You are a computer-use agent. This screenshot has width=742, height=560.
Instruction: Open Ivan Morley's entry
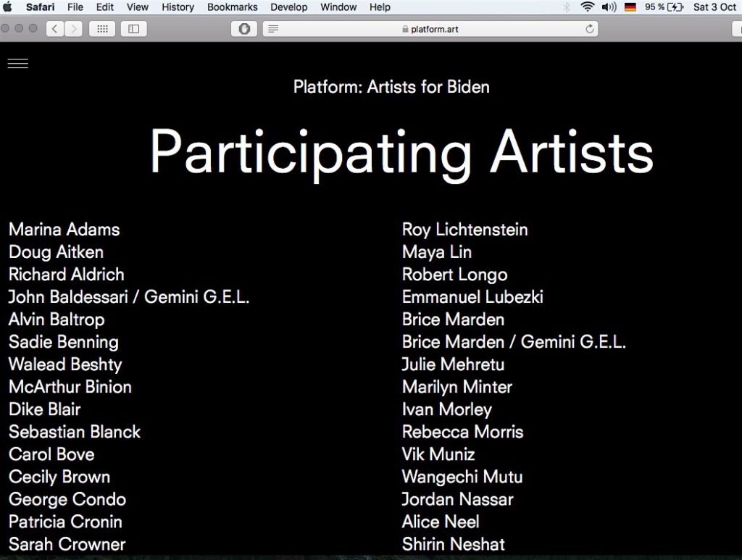tap(446, 409)
